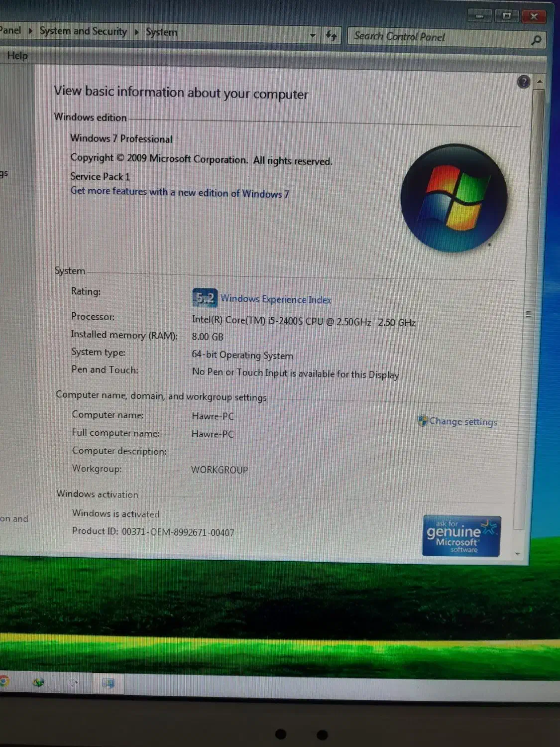Click the magnifier icon in search box
Screen dimensions: 560x747
(536, 40)
